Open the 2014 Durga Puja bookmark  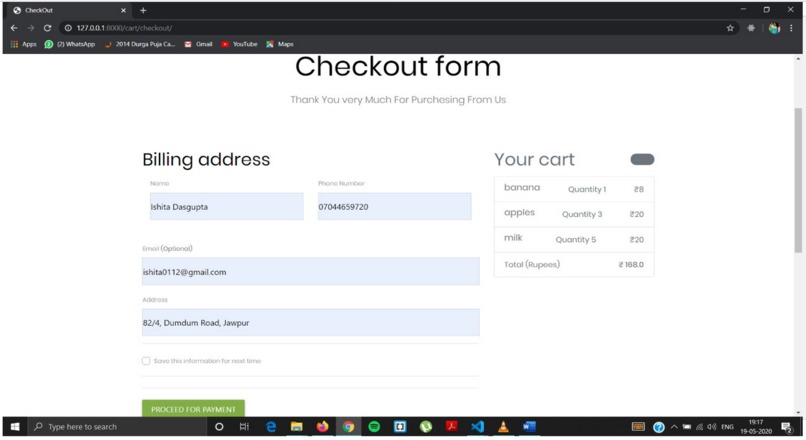tap(140, 44)
